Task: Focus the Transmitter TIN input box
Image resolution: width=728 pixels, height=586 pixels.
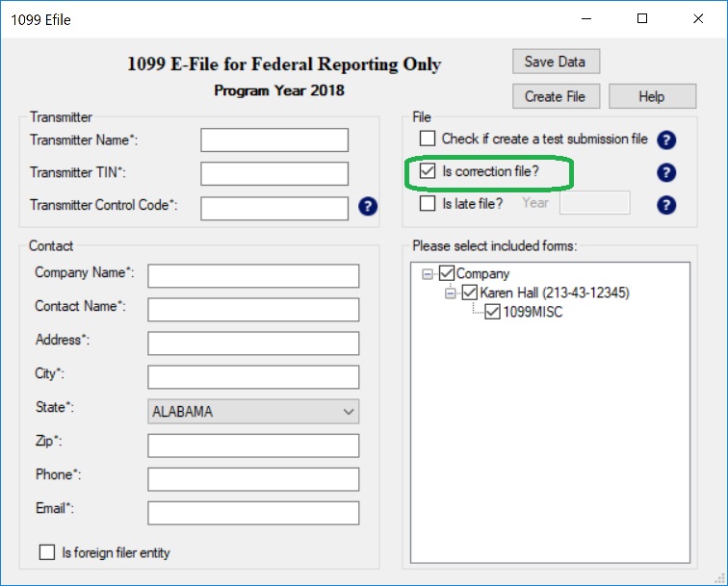Action: [274, 174]
